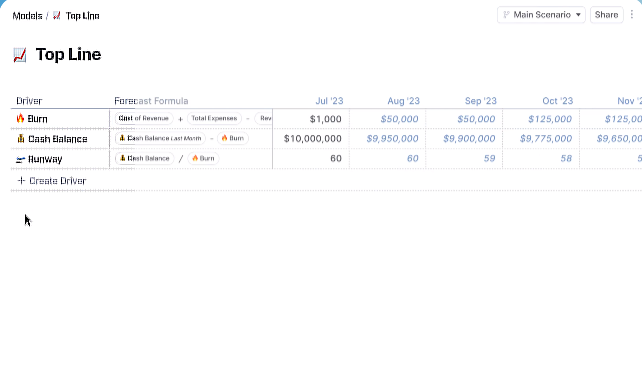Select the Cash Balance cell $9,775,000
The height and width of the screenshot is (385, 642).
[x=541, y=138]
